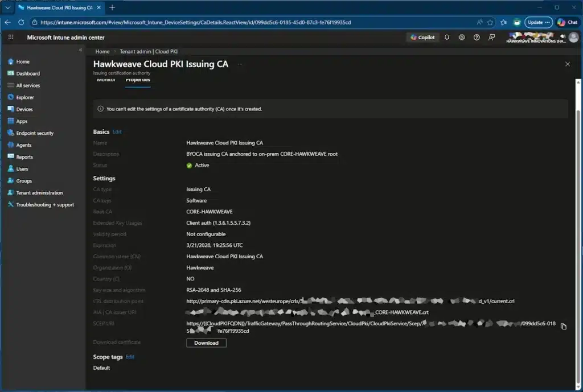Open Endpoint security in sidebar
Image resolution: width=583 pixels, height=392 pixels.
[34, 133]
